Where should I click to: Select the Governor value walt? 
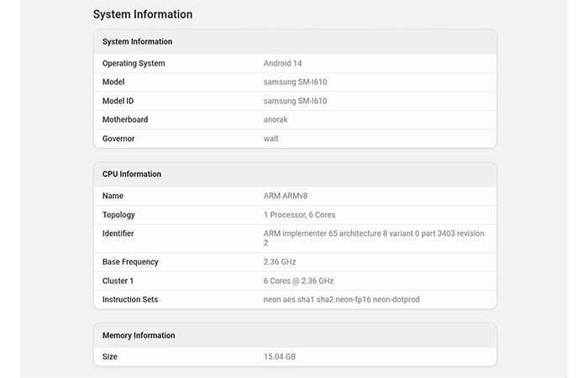[x=270, y=139]
